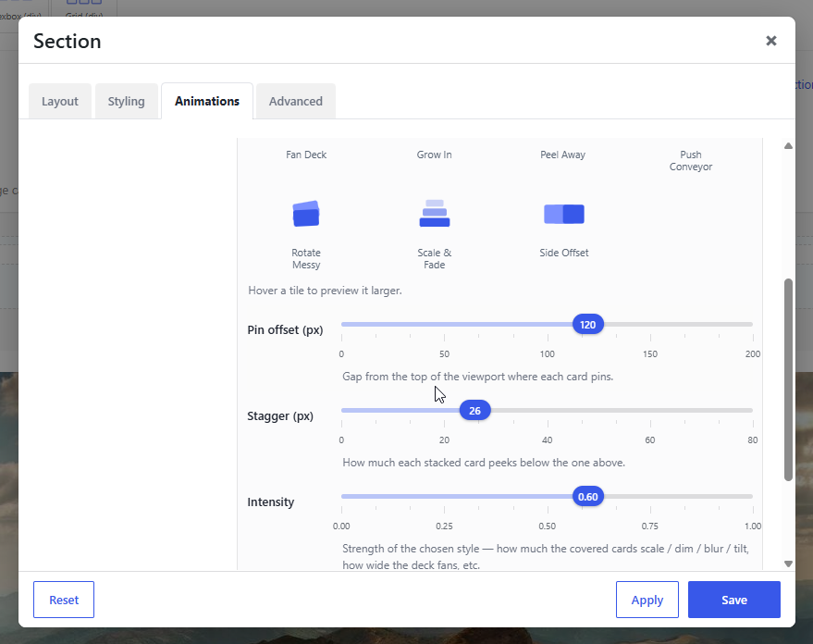
Task: Open the Animations tab
Action: (x=207, y=101)
